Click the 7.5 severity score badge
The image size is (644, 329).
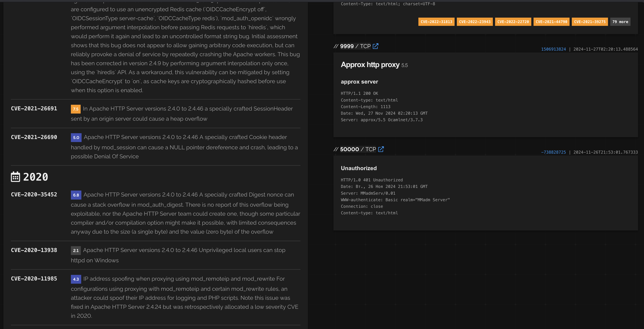pos(76,109)
